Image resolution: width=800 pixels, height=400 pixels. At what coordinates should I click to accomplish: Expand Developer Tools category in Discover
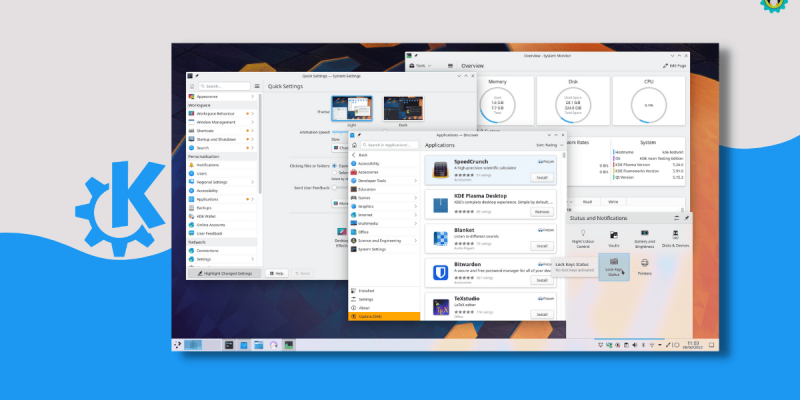point(415,181)
